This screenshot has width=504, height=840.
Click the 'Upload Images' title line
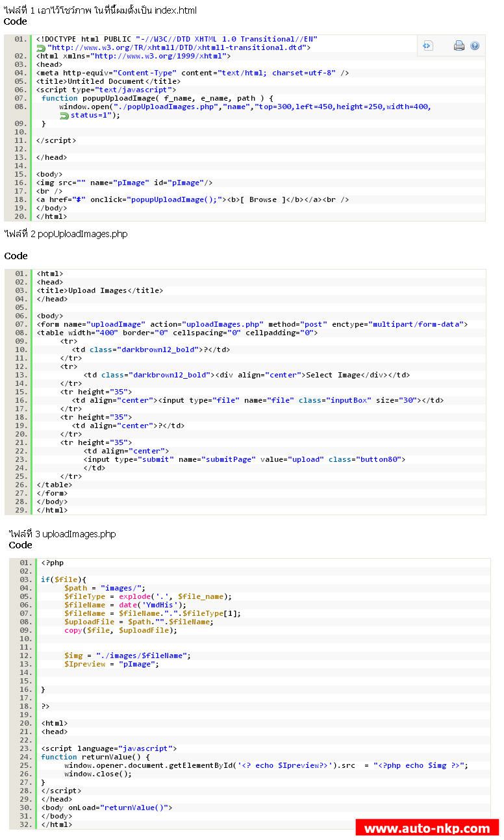99,290
